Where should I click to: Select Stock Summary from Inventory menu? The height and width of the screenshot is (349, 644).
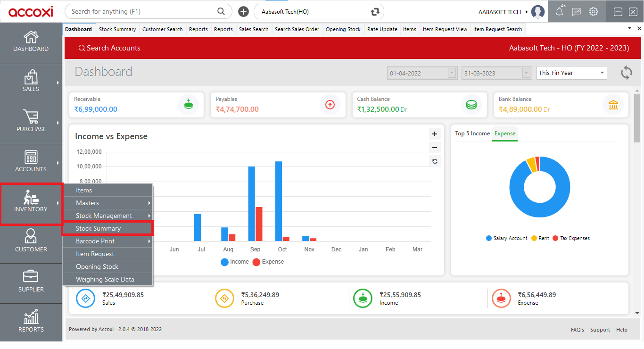(x=107, y=228)
